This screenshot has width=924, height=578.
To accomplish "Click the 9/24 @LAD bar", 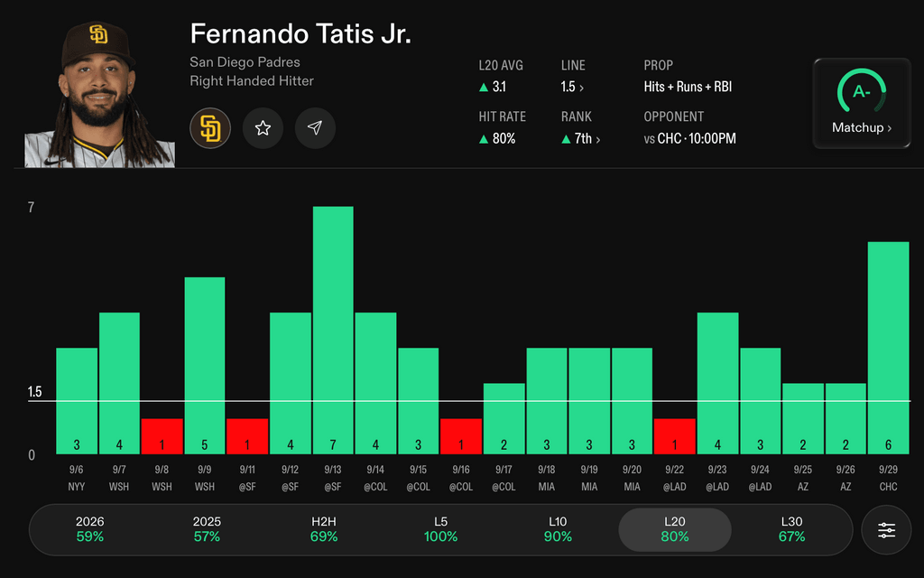I will click(x=760, y=401).
